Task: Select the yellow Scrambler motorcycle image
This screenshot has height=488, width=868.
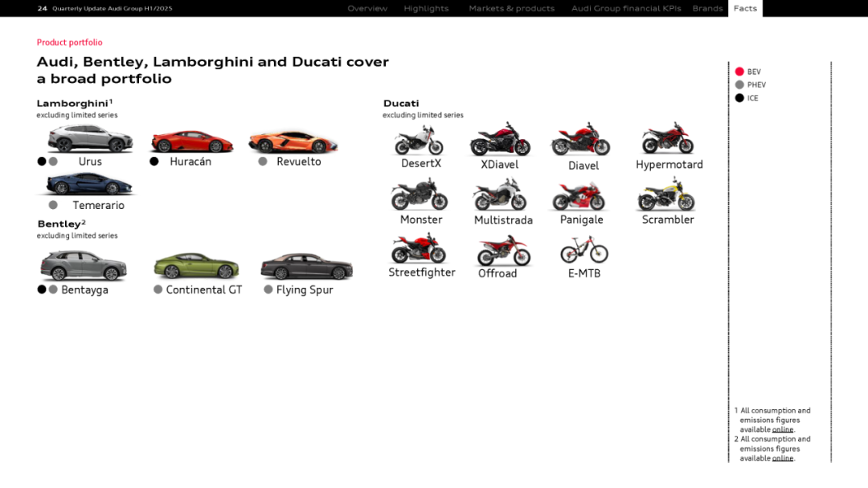Action: point(665,195)
